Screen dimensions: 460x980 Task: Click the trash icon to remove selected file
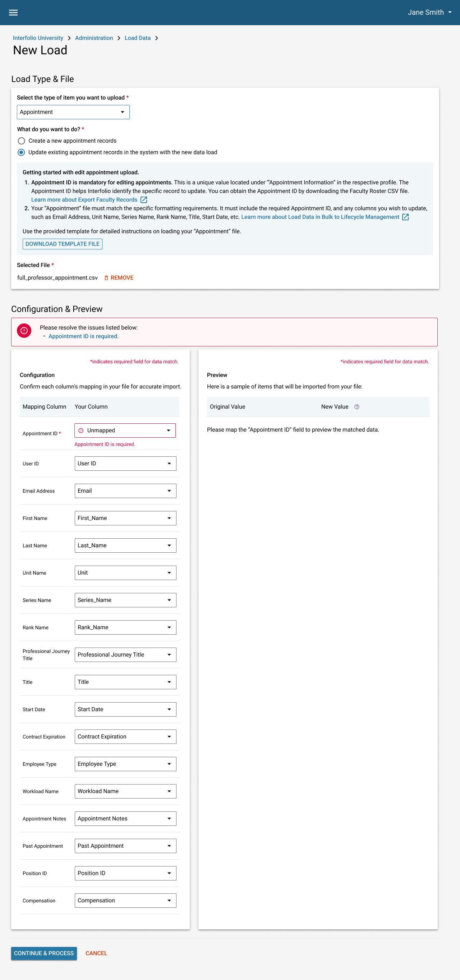[106, 278]
